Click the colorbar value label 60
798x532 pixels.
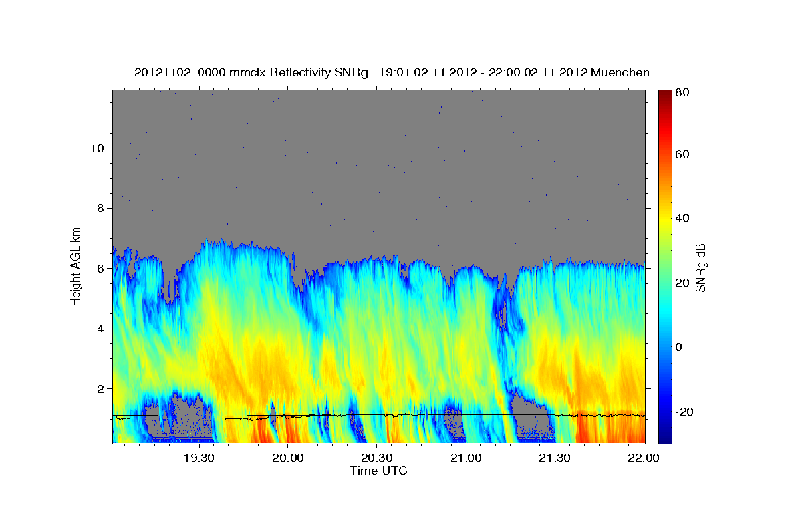click(684, 154)
